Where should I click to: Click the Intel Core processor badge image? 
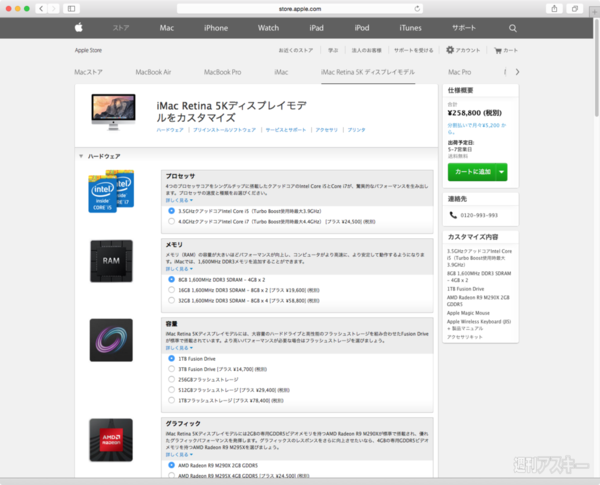pos(111,191)
